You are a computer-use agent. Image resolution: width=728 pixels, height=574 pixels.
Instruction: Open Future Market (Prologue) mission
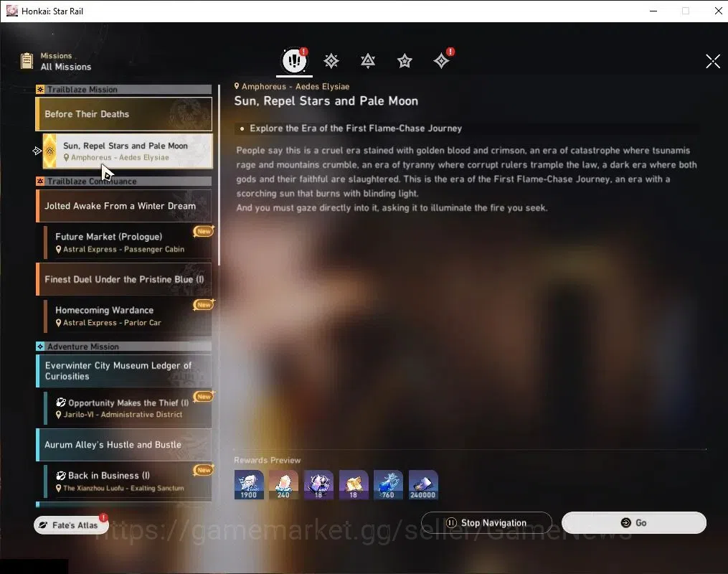pyautogui.click(x=128, y=242)
